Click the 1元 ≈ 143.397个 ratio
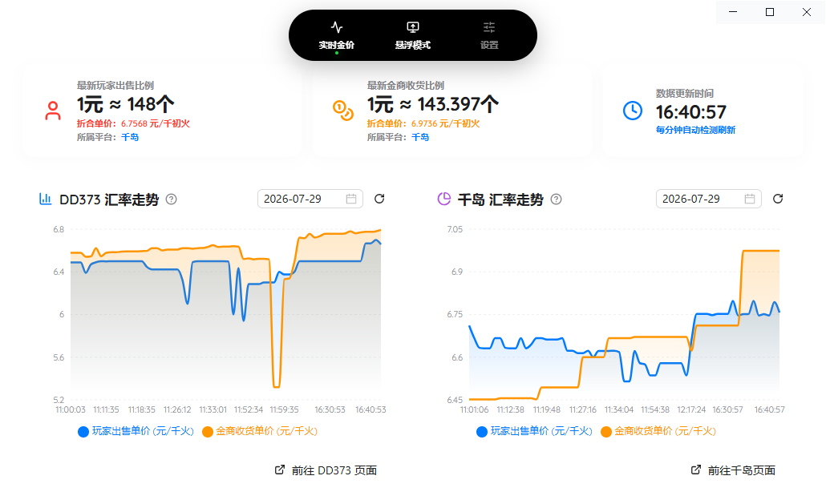826x504 pixels. (x=432, y=104)
